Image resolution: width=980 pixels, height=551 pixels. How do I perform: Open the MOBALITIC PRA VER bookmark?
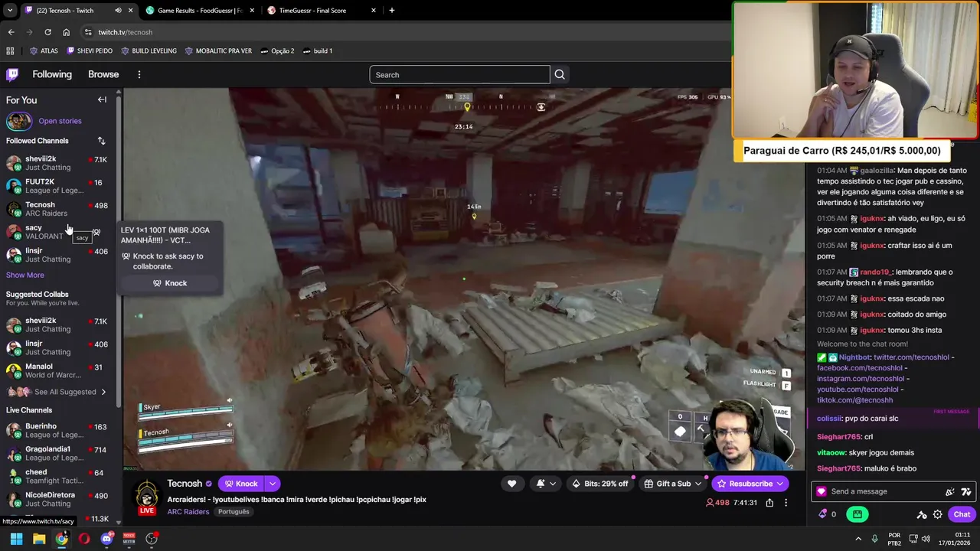[219, 51]
